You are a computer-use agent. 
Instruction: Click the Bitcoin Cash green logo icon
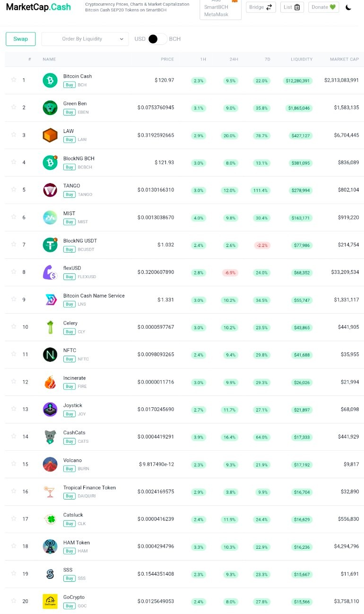[x=50, y=80]
